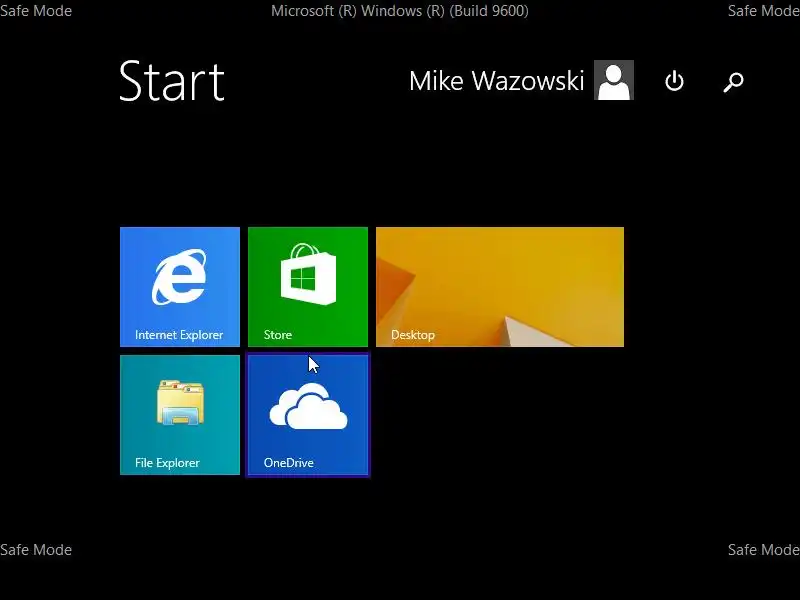Open the Mike Wazowski account menu
Viewport: 800px width, 600px height.
tap(496, 81)
